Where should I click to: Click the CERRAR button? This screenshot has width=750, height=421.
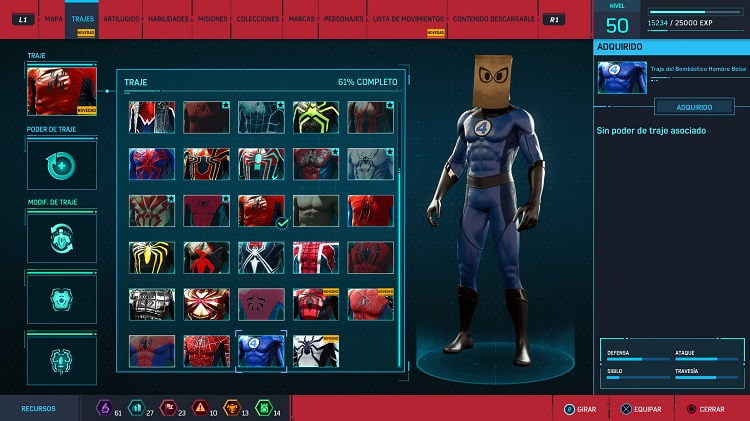tap(706, 409)
